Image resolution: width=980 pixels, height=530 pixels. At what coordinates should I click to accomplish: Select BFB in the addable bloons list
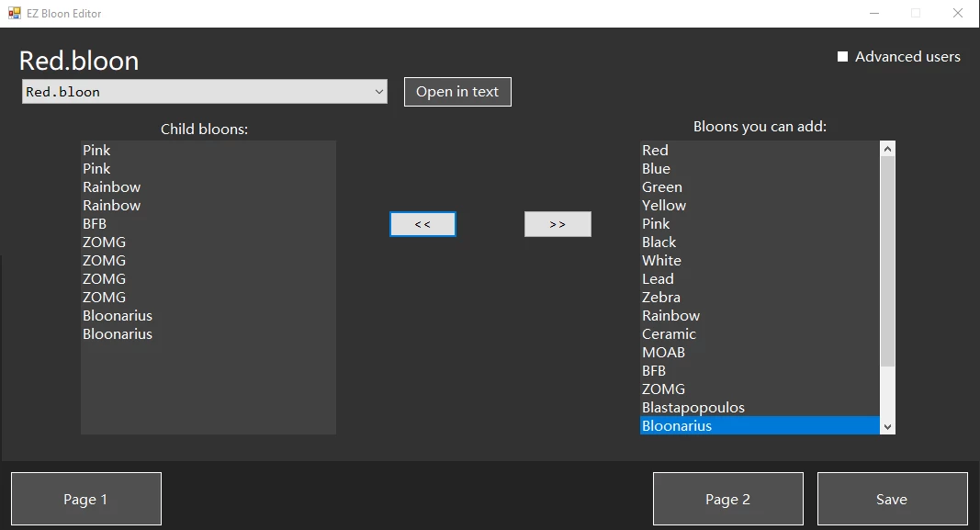coord(760,370)
